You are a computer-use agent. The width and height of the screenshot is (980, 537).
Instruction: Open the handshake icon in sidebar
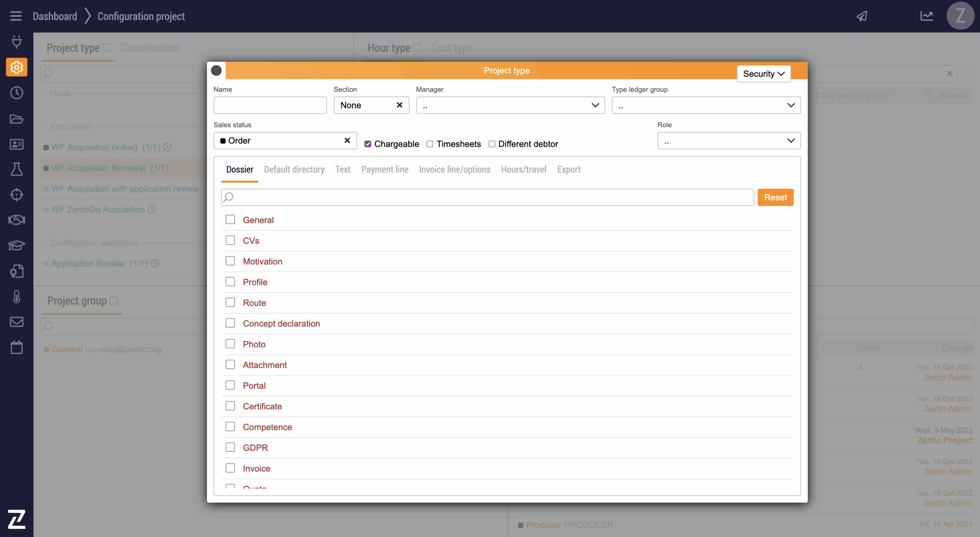pos(16,220)
